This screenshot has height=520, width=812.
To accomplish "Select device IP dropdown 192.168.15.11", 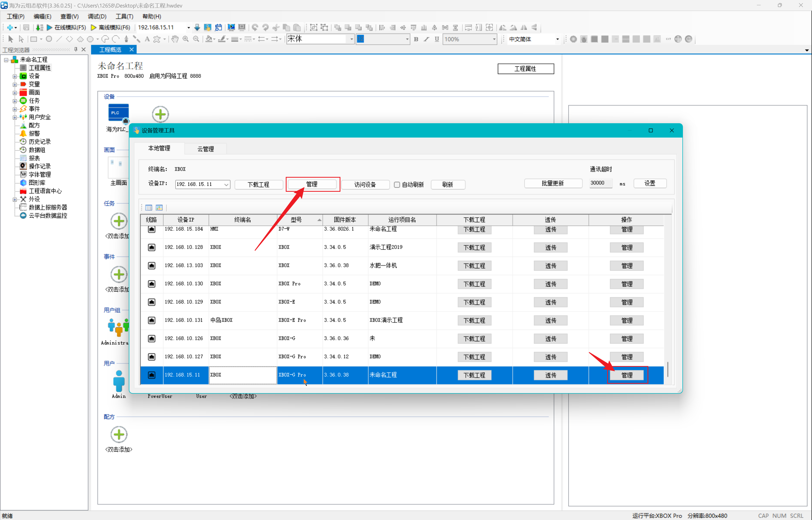I will pyautogui.click(x=201, y=184).
